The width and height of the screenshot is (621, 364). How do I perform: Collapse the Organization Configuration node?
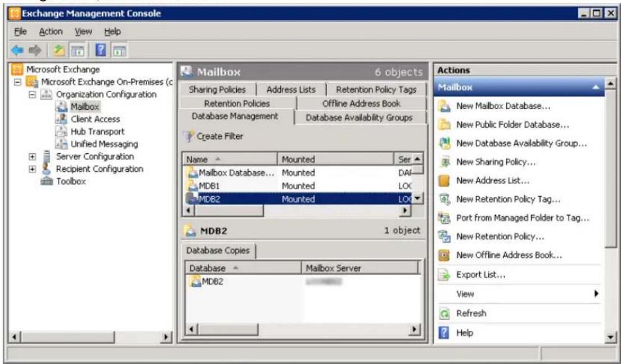click(32, 94)
